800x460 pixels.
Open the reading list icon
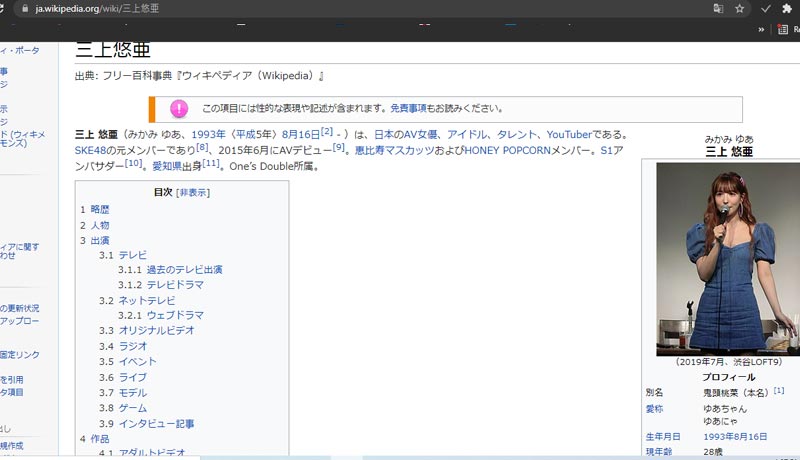coord(782,30)
